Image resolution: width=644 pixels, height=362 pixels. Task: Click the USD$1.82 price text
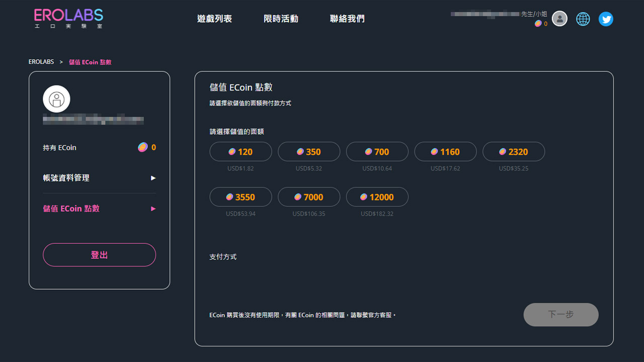pos(240,168)
